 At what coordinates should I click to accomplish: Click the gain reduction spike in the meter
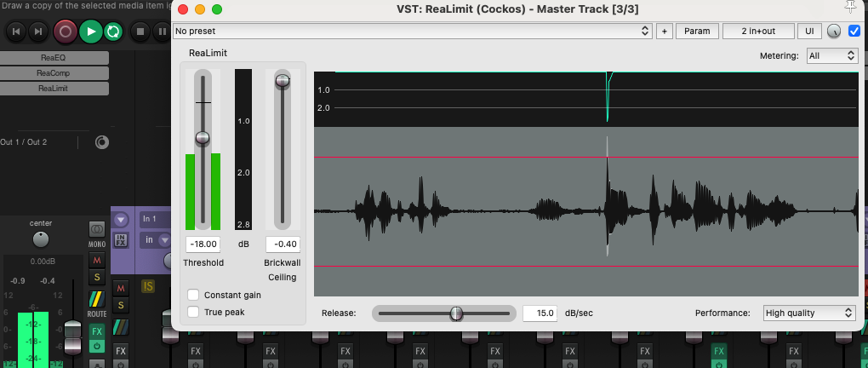click(x=608, y=96)
